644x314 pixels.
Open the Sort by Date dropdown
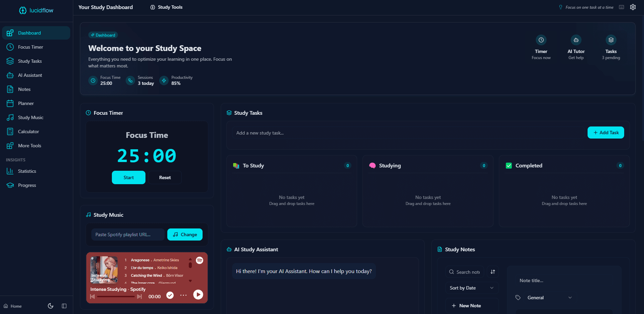472,288
